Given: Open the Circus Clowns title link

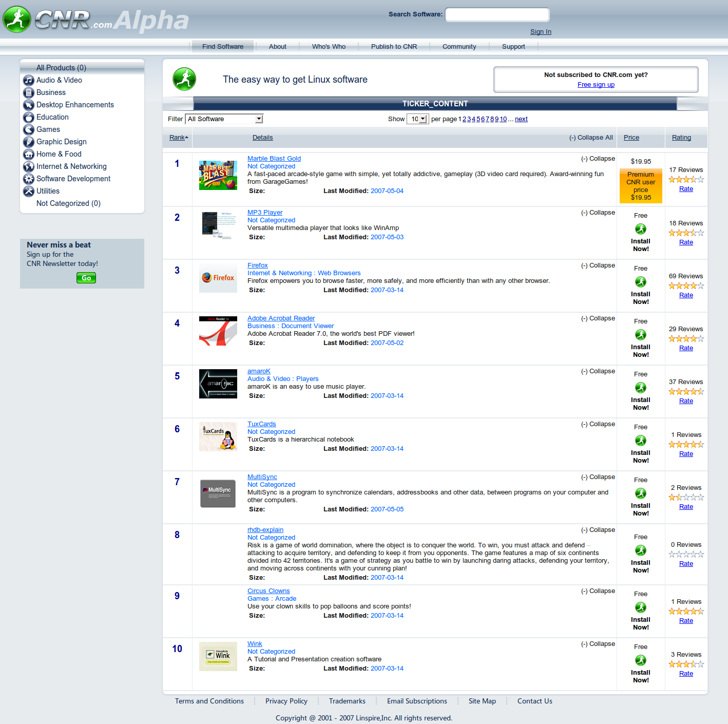Looking at the screenshot, I should (269, 591).
